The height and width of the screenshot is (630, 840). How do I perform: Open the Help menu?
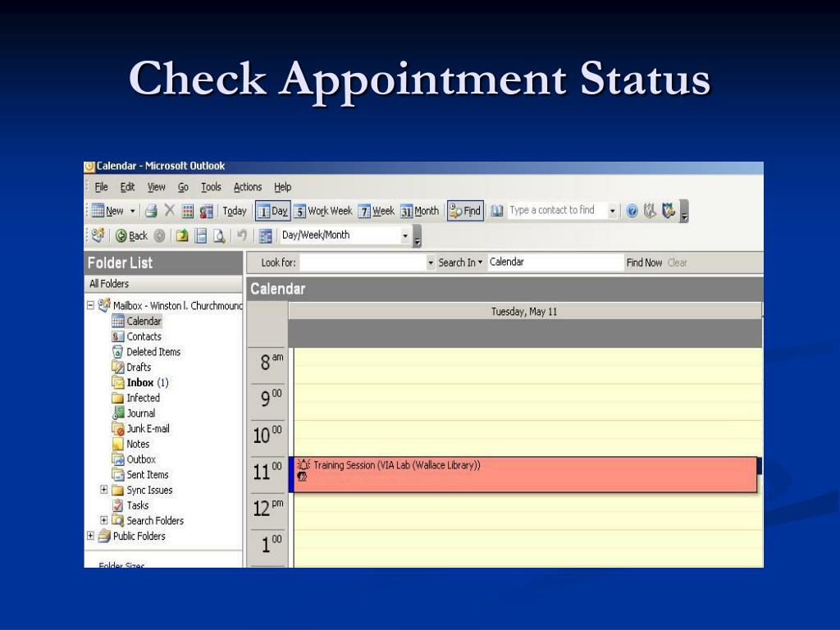(x=283, y=187)
